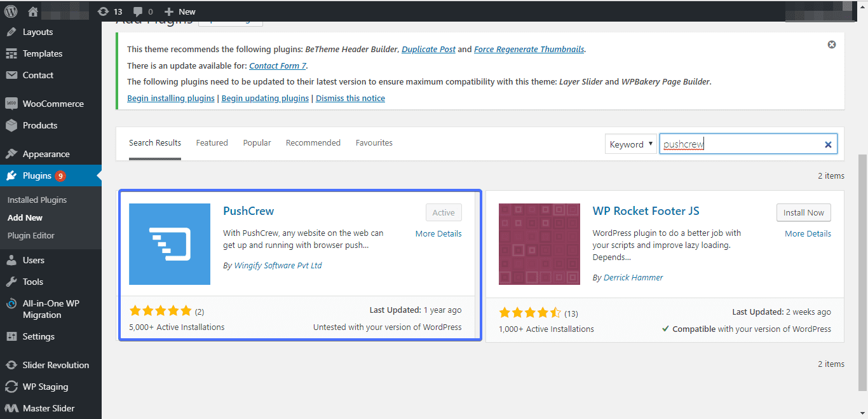Click the All-in-One WP Migration icon
This screenshot has height=419, width=868.
tap(11, 303)
